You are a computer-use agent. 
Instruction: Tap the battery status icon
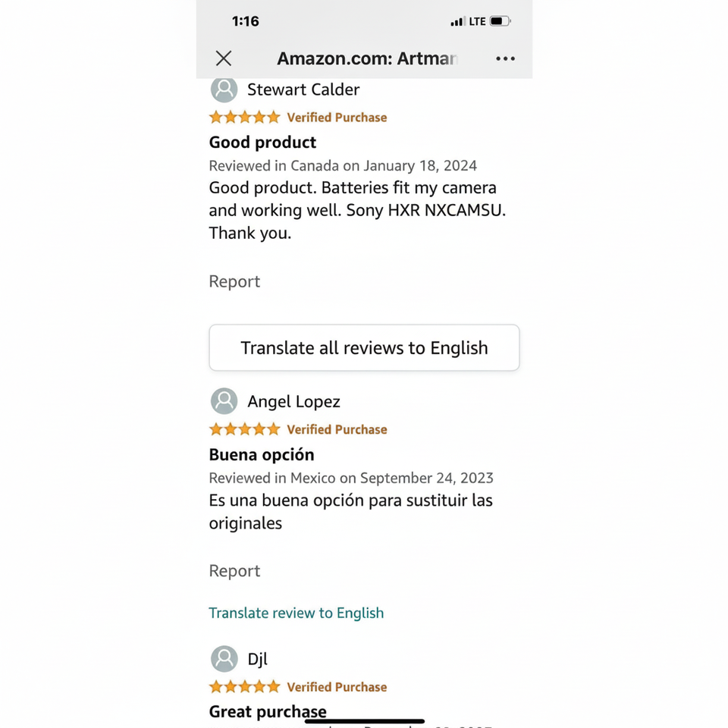(x=500, y=21)
